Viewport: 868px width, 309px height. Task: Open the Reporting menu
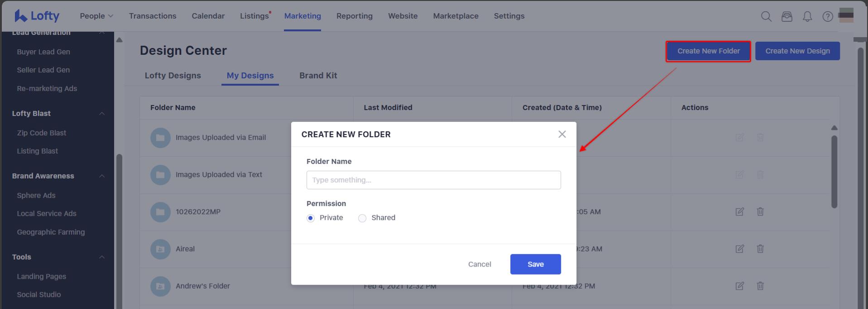point(354,16)
